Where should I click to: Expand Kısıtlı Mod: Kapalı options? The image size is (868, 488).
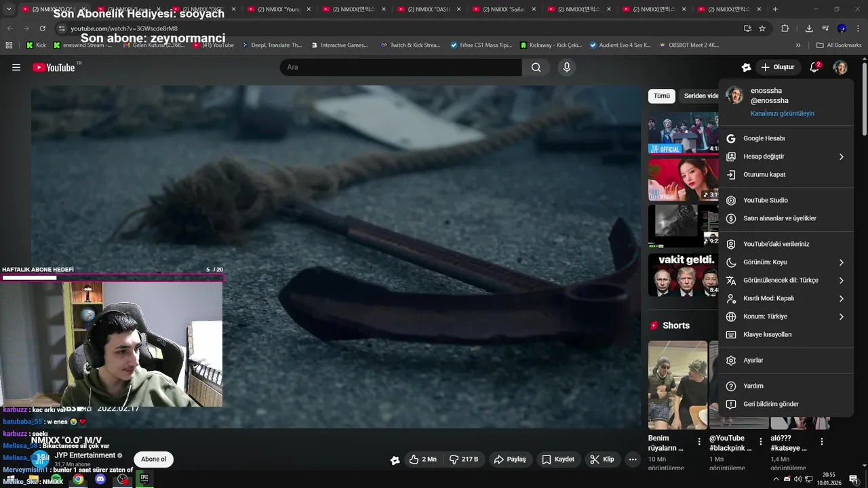coord(786,298)
